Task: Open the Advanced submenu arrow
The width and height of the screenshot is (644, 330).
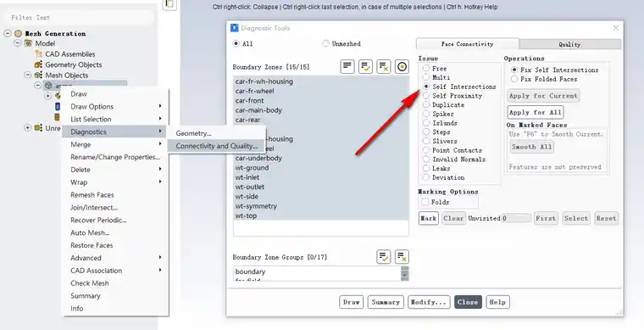Action: tap(160, 258)
